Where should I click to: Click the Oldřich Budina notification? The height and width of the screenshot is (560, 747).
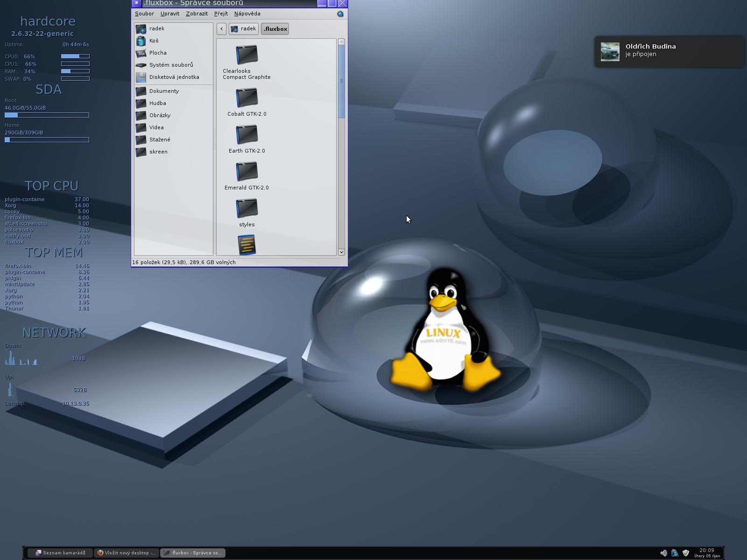click(669, 51)
